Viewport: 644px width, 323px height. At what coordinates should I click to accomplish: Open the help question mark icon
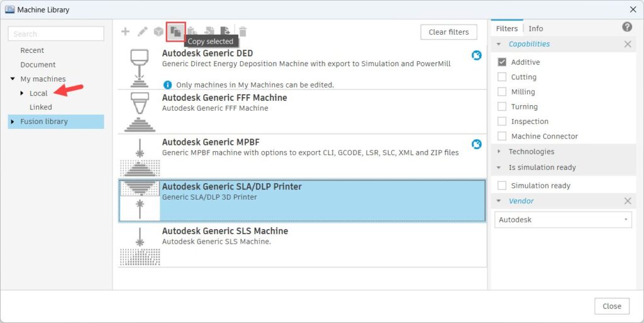pos(627,27)
